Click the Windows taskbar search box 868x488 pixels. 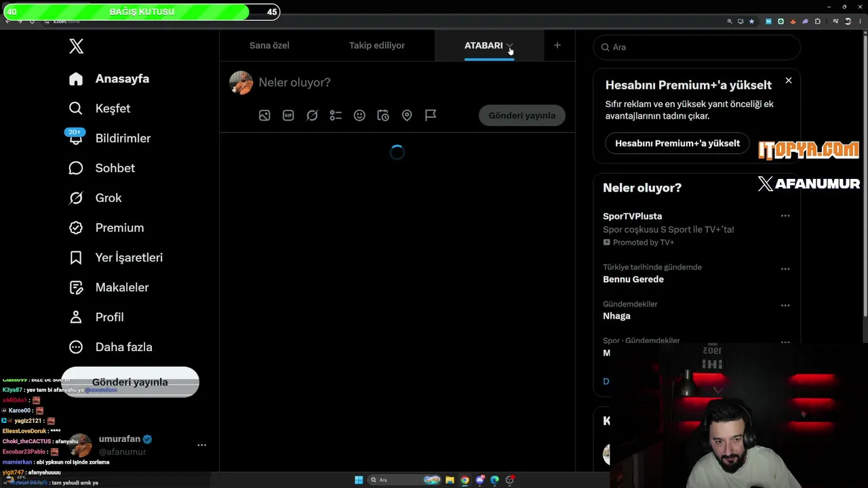click(405, 480)
